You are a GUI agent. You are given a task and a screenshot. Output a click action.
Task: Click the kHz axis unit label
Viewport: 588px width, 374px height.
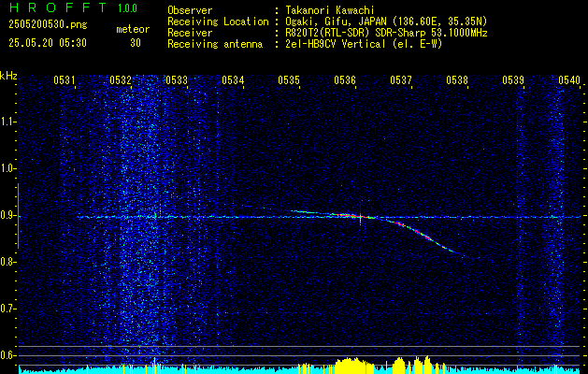(8, 76)
